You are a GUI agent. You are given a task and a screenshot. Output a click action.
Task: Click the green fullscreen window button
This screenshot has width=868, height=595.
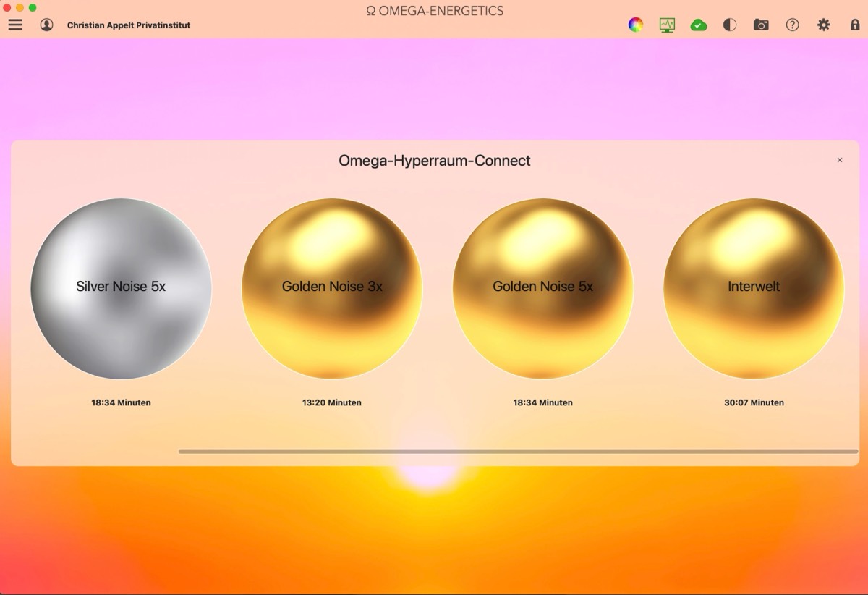(33, 7)
